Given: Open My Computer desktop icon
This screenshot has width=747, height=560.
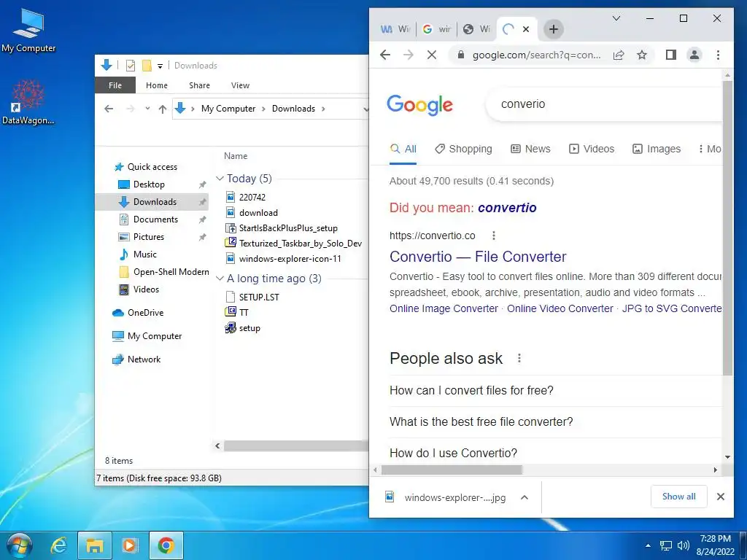Looking at the screenshot, I should coord(28,31).
